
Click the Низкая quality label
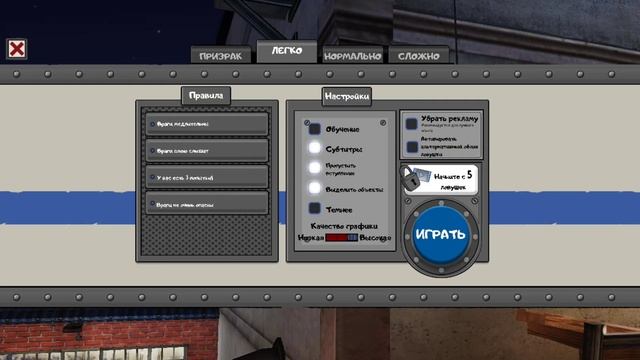(311, 238)
